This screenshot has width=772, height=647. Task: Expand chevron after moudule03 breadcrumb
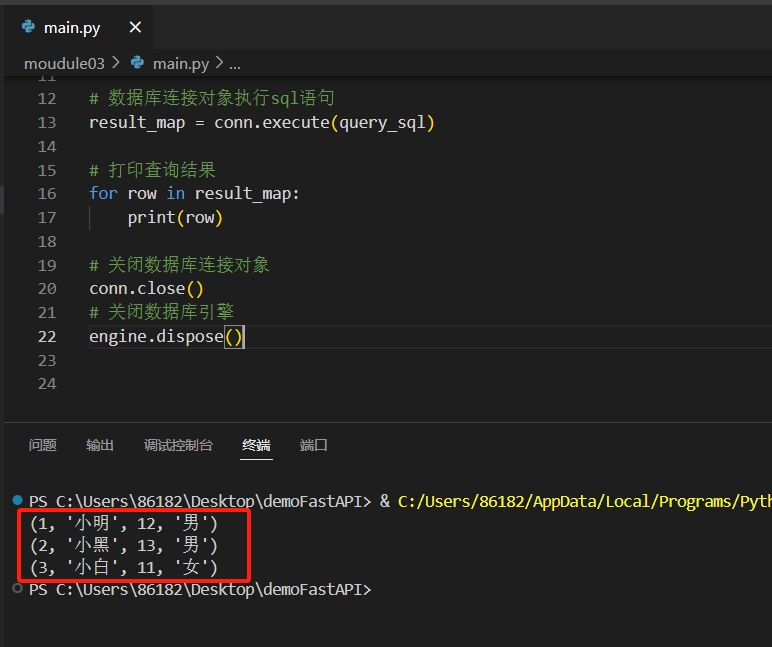coord(116,63)
